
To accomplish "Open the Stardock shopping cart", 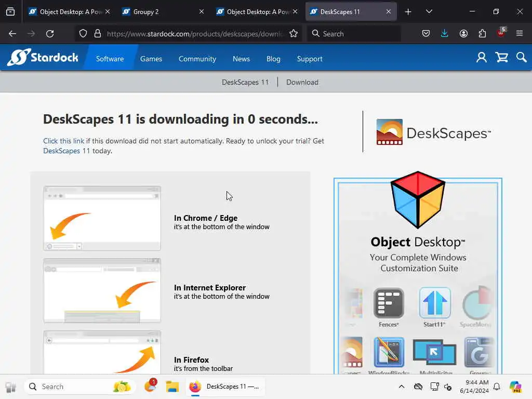I will click(501, 57).
